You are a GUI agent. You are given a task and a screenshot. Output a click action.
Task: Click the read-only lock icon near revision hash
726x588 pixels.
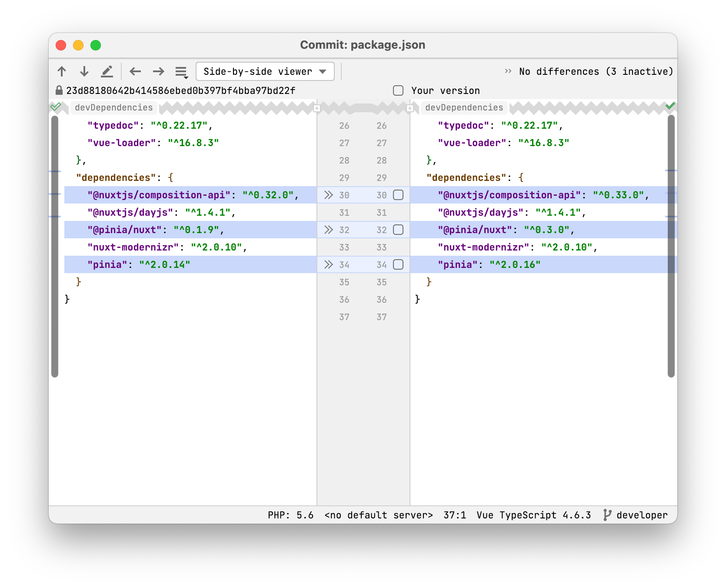(x=59, y=90)
